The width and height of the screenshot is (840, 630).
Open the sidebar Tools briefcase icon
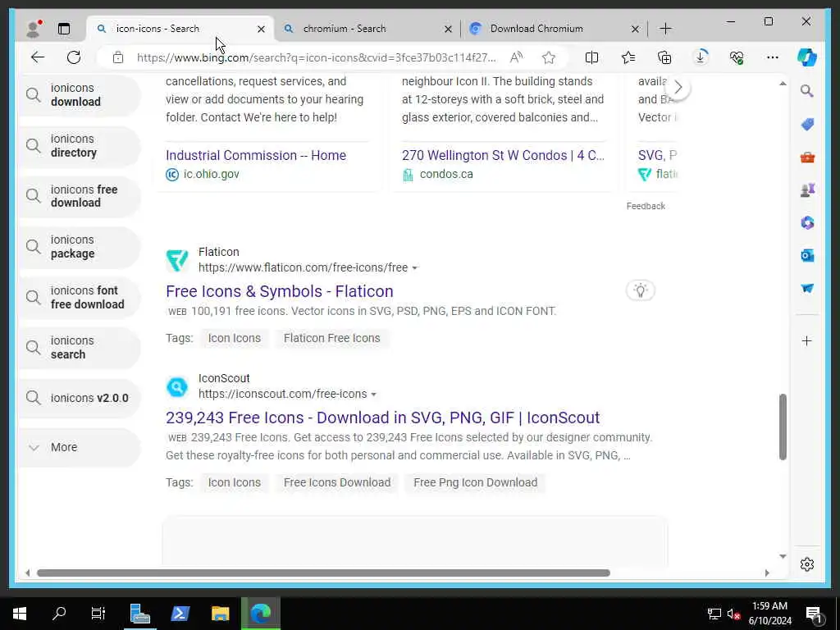tap(807, 157)
